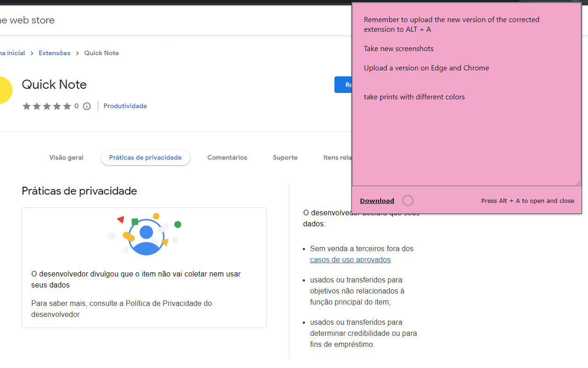Switch to the Comentários tab

227,157
